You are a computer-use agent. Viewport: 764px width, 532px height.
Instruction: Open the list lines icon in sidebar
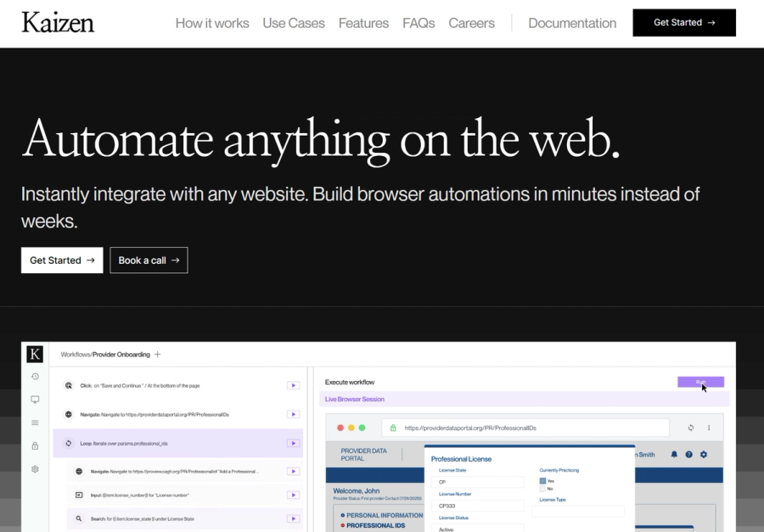(x=35, y=423)
